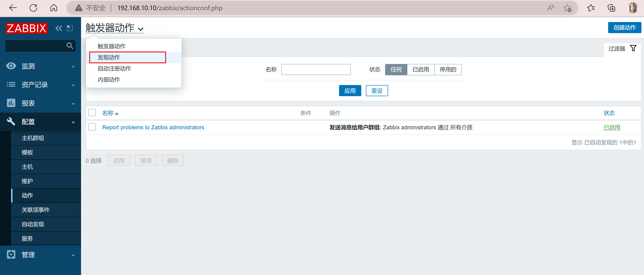This screenshot has width=644, height=275.
Task: Choose 自动注册动作 in dropdown list
Action: tap(134, 69)
